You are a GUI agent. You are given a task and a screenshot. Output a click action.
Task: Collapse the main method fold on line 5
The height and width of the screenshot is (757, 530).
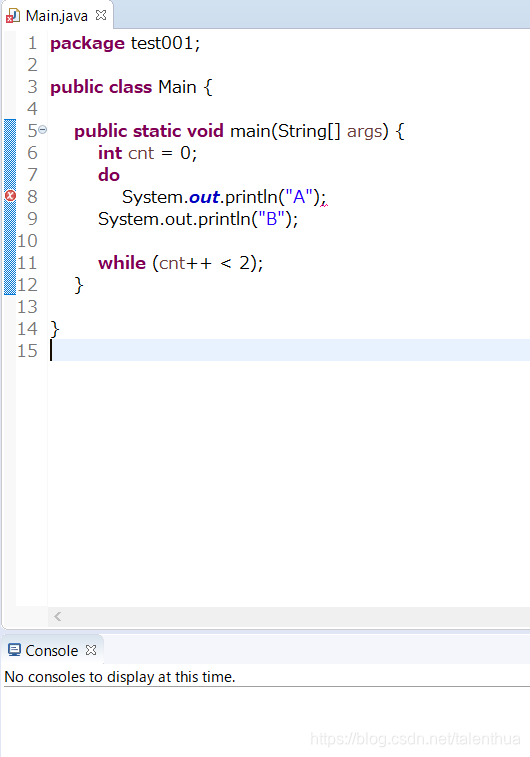tap(42, 130)
